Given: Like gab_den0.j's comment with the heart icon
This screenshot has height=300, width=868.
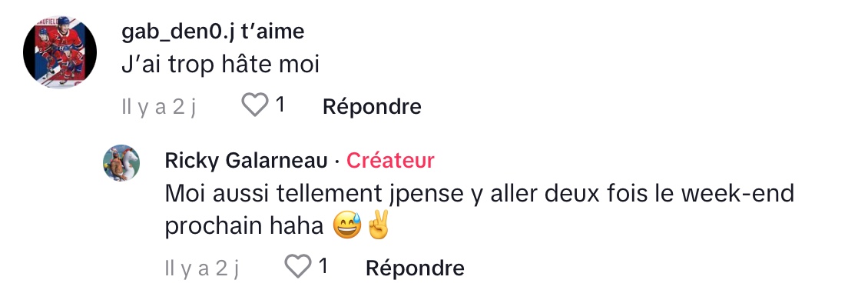Looking at the screenshot, I should click(x=255, y=105).
